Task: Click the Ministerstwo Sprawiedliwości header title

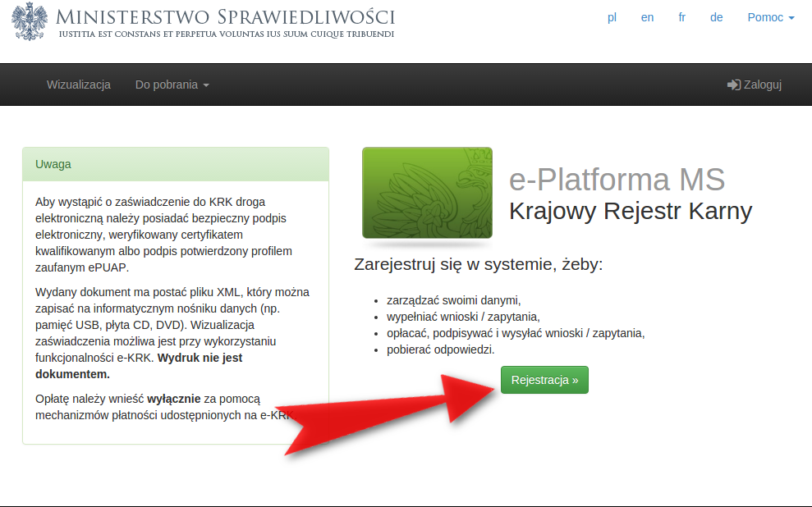Action: pos(225,17)
